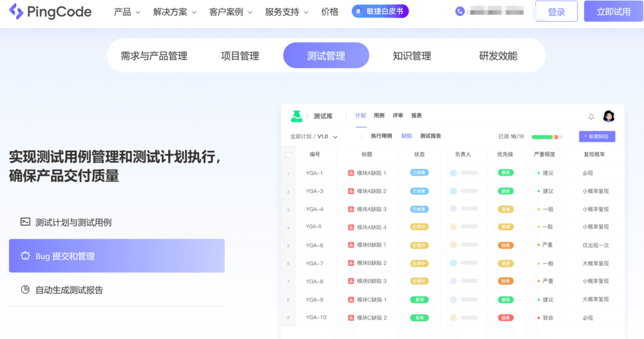Open the 用例 tab in test library

pyautogui.click(x=379, y=116)
